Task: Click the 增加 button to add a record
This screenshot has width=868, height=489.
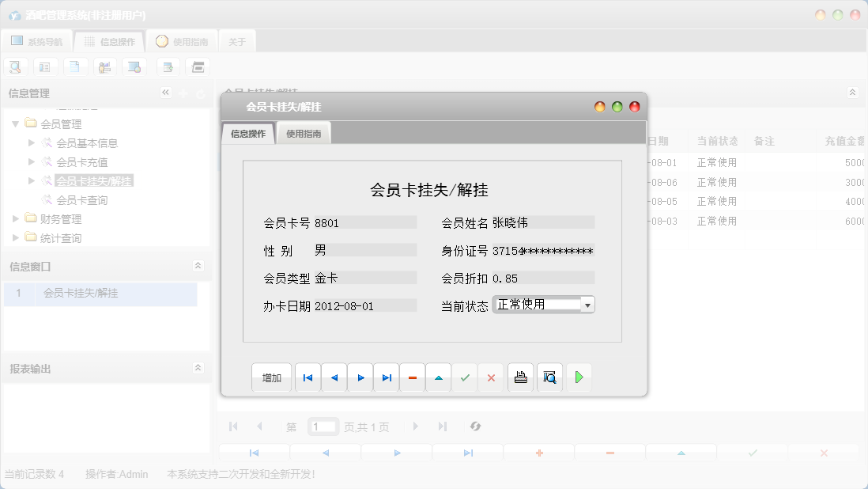Action: tap(271, 377)
